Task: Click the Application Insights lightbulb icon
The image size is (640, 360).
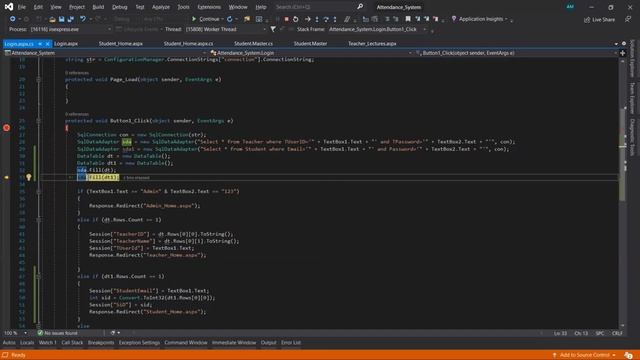Action: 454,19
